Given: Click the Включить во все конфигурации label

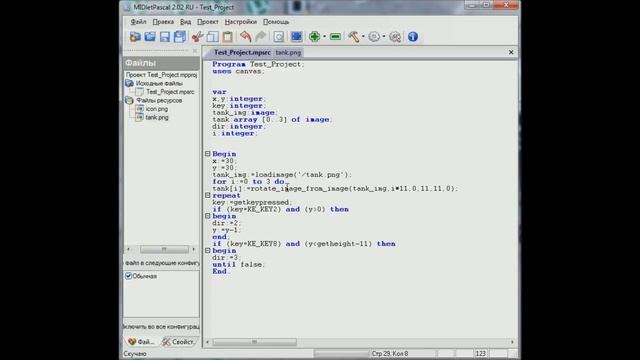Looking at the screenshot, I should [162, 327].
